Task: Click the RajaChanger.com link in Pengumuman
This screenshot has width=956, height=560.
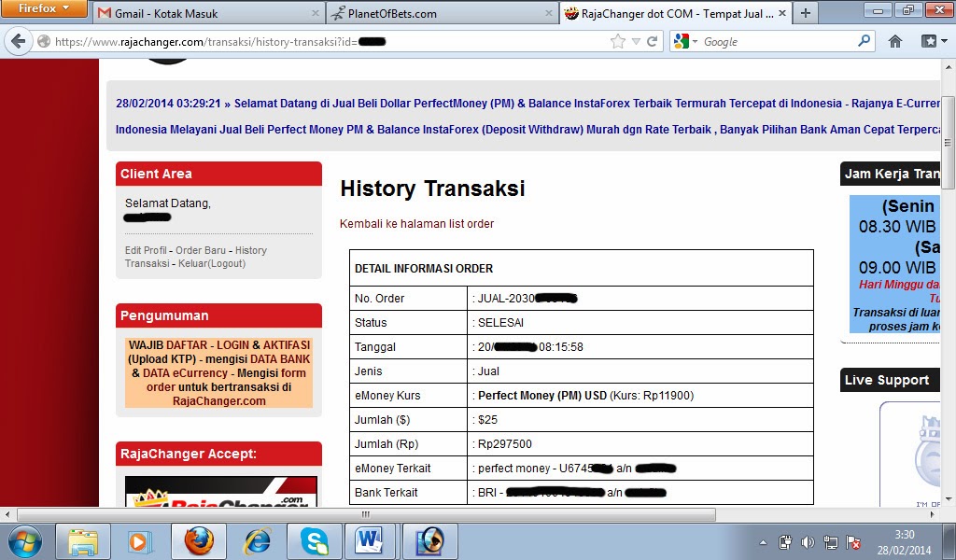Action: (218, 401)
